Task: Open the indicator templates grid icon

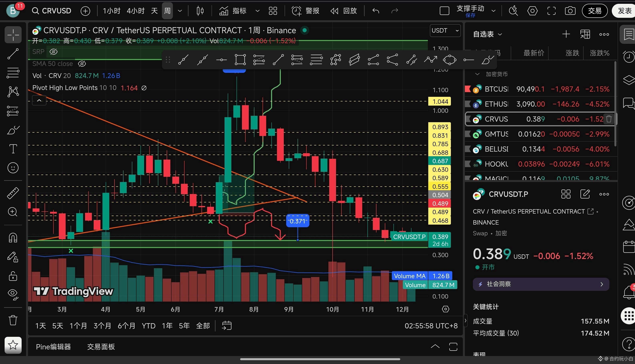Action: [x=273, y=11]
